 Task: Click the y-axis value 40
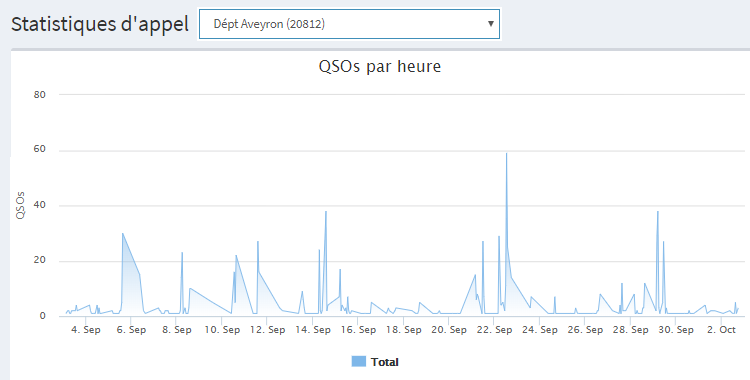pos(40,205)
